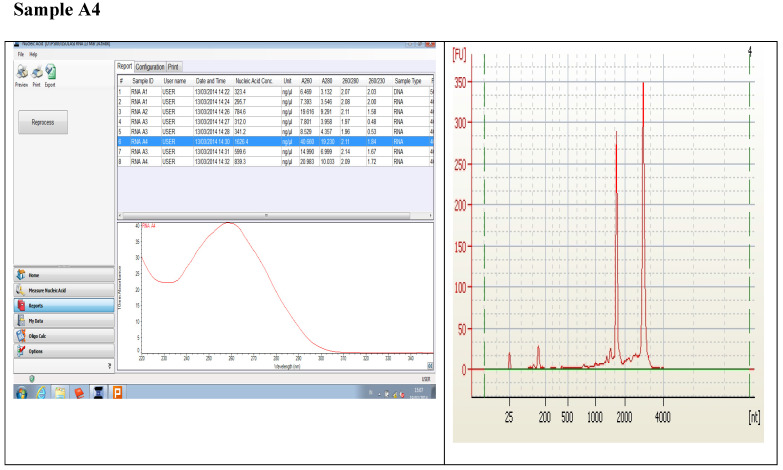The width and height of the screenshot is (783, 470).
Task: Click the graph corner button beside wavelength axis
Action: point(430,366)
